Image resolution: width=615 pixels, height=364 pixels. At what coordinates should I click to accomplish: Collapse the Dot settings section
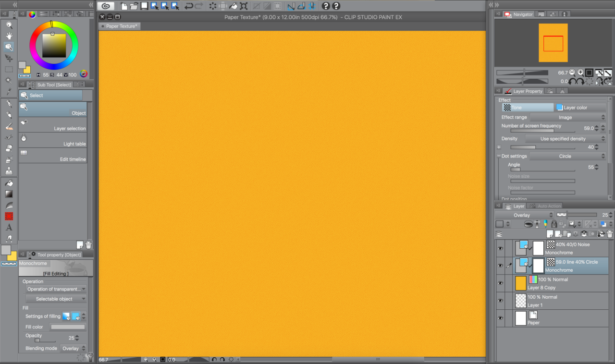[x=499, y=156]
